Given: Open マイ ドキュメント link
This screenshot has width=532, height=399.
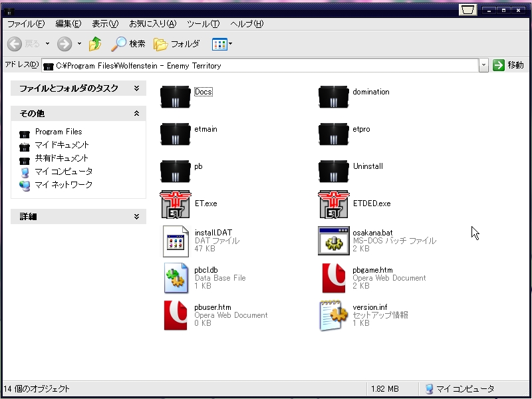Looking at the screenshot, I should (62, 145).
